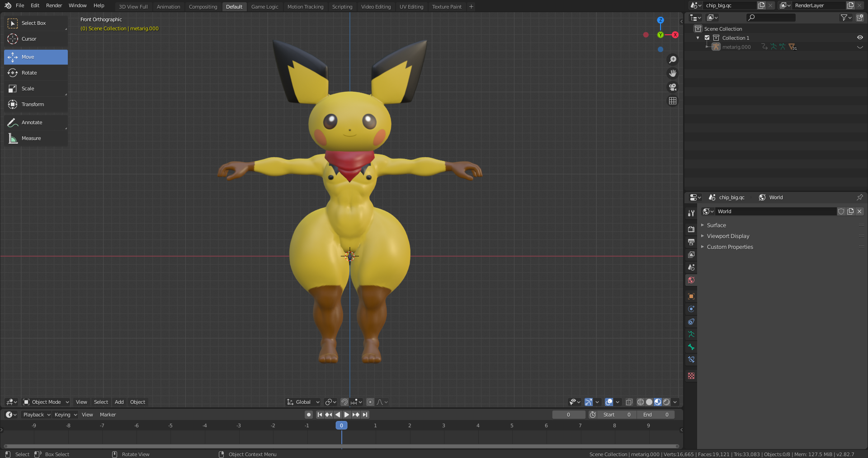868x458 pixels.
Task: Toggle Collection 1 exclude checkbox
Action: pyautogui.click(x=707, y=38)
